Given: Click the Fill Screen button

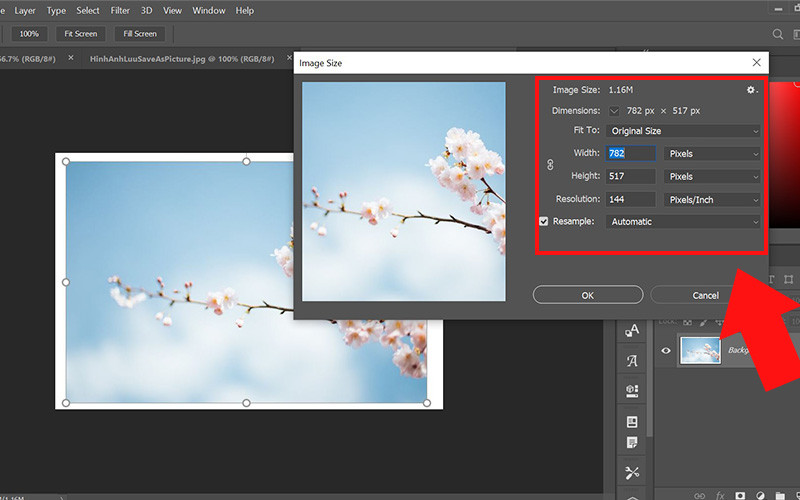Looking at the screenshot, I should tap(140, 34).
